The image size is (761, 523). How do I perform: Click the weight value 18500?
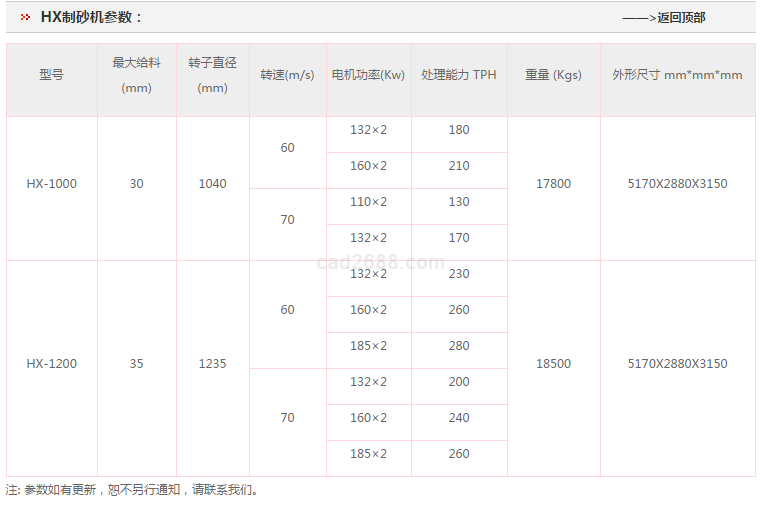553,364
